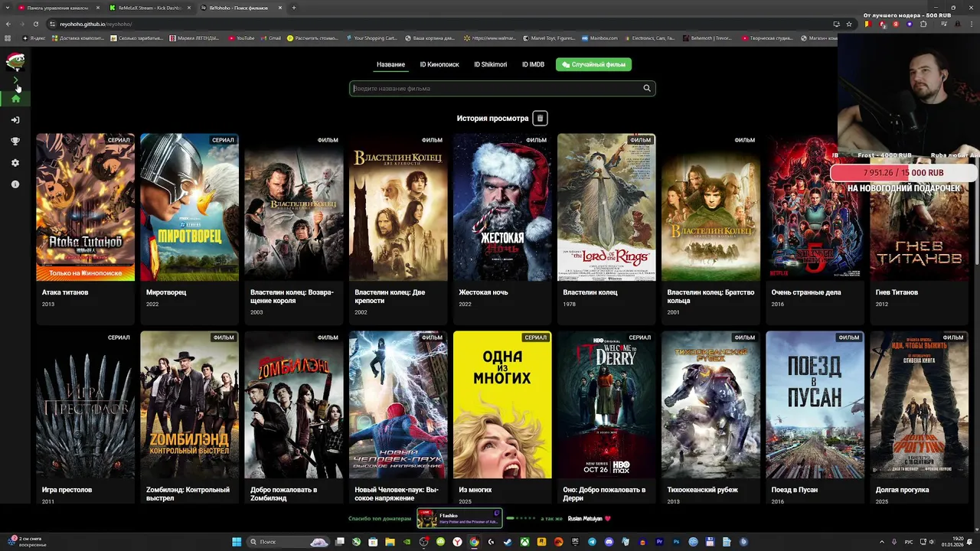The width and height of the screenshot is (980, 551).
Task: Select the Название search mode tab
Action: (x=390, y=64)
